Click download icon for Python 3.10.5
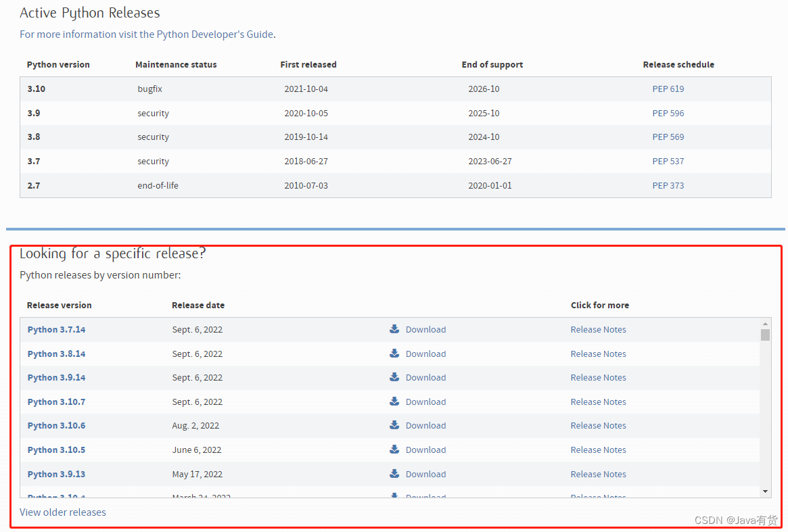The image size is (788, 532). coord(394,449)
